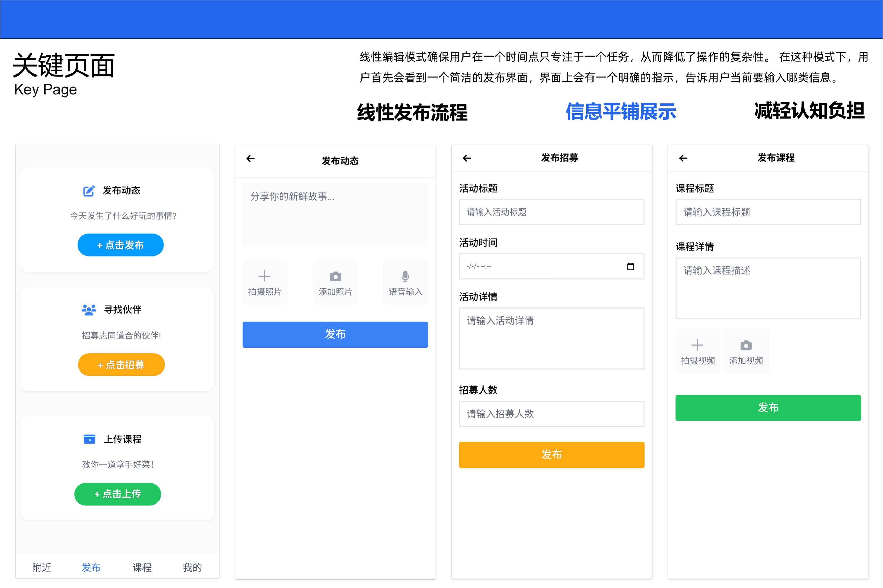The height and width of the screenshot is (588, 883).
Task: Tap the 拍摄视频 plus icon
Action: point(697,345)
